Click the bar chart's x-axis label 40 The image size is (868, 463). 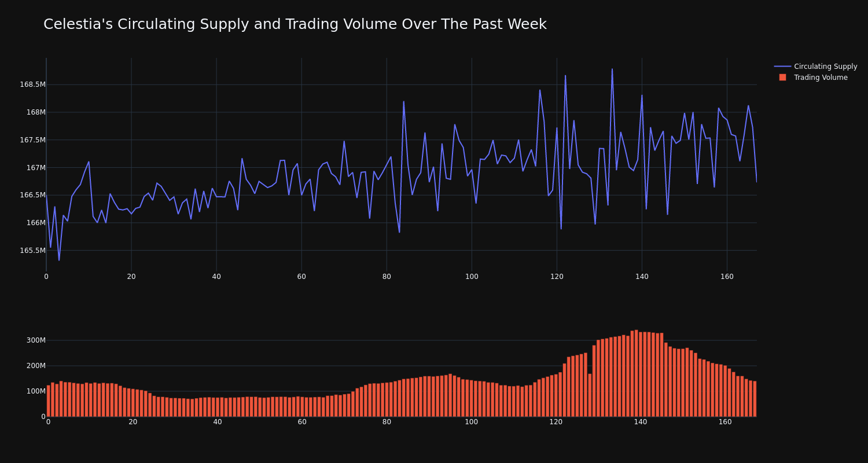pyautogui.click(x=218, y=422)
